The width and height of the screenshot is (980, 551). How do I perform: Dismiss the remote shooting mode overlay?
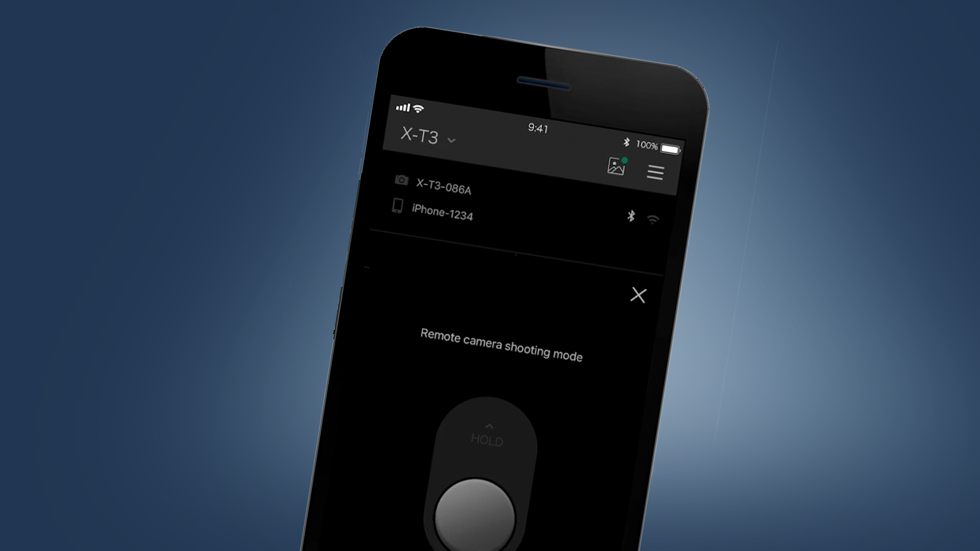coord(638,296)
